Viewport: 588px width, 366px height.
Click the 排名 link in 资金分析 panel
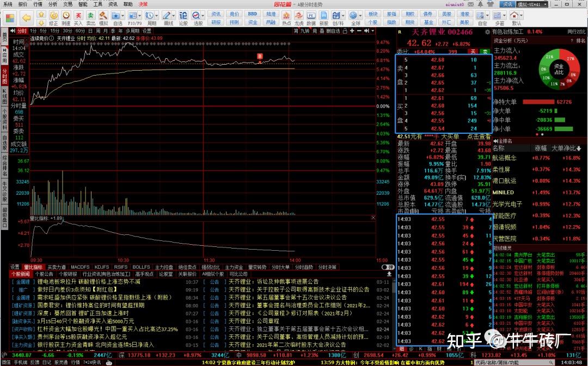[581, 41]
